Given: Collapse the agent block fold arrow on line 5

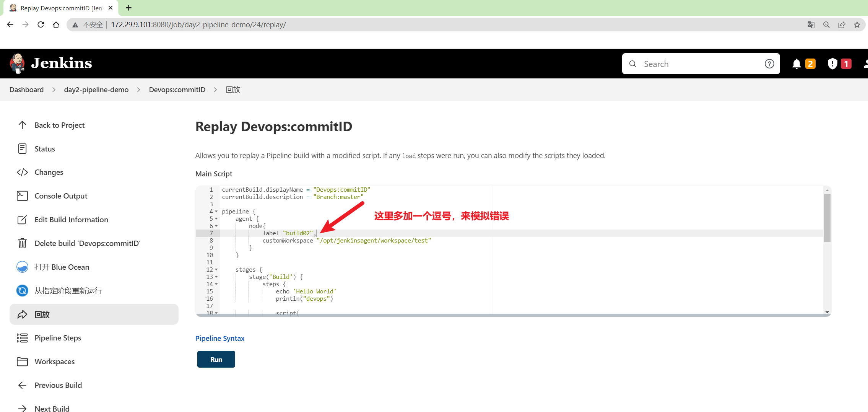Looking at the screenshot, I should tap(216, 219).
